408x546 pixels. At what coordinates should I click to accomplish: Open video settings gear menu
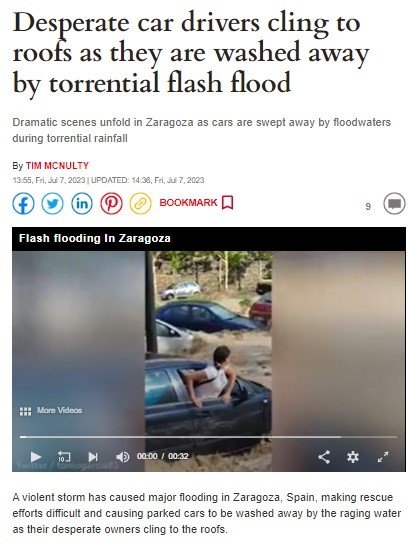(x=353, y=457)
